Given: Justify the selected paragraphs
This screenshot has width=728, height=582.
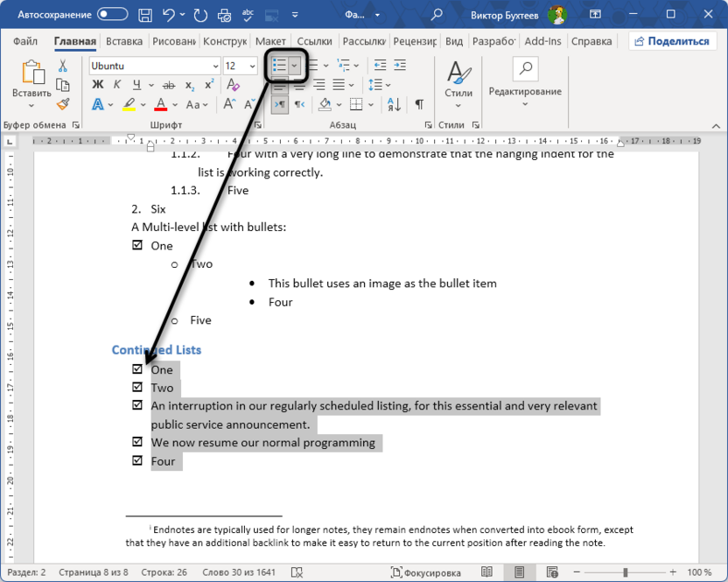Looking at the screenshot, I should (339, 85).
